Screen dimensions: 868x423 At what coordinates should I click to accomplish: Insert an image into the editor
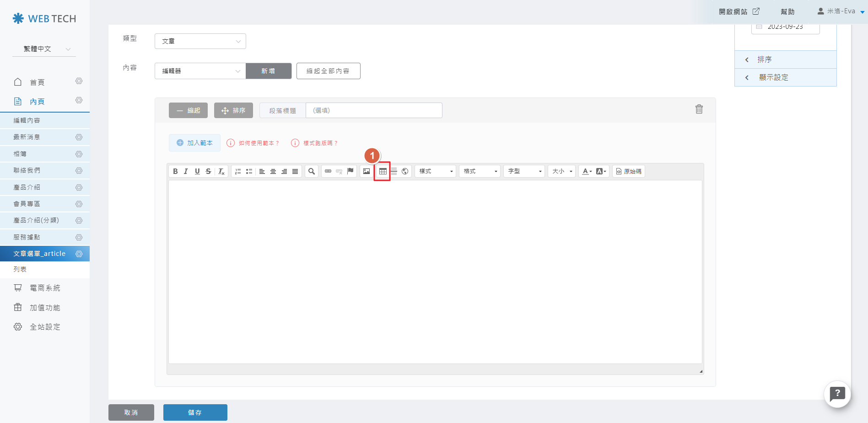[367, 171]
